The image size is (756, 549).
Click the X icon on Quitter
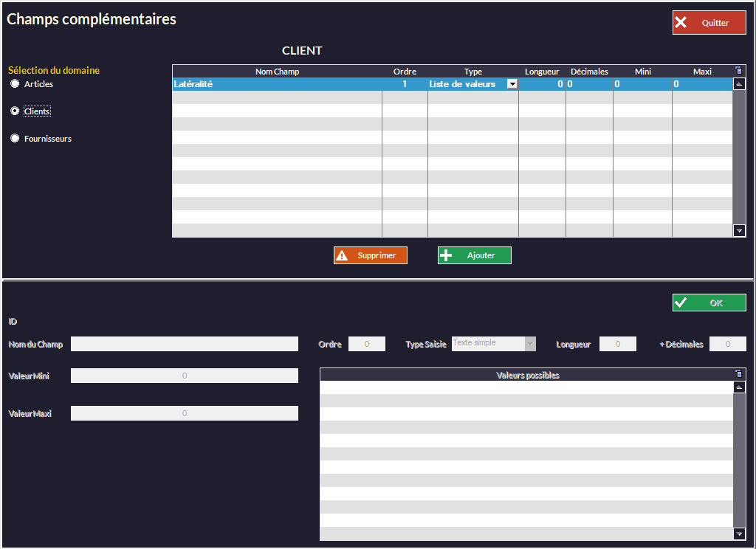click(x=681, y=23)
